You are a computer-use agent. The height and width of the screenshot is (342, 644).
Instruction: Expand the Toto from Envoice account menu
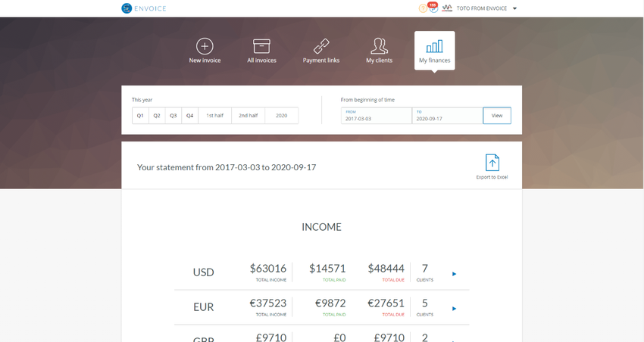[514, 8]
